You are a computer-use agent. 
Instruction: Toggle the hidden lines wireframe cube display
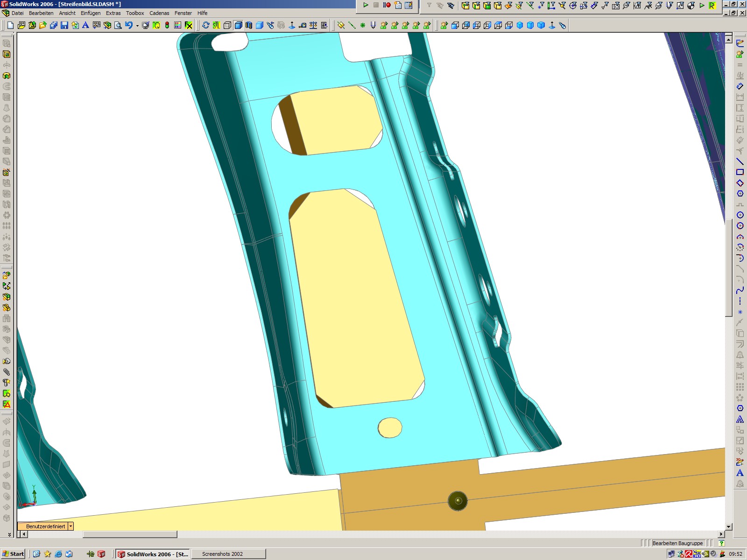(x=227, y=25)
